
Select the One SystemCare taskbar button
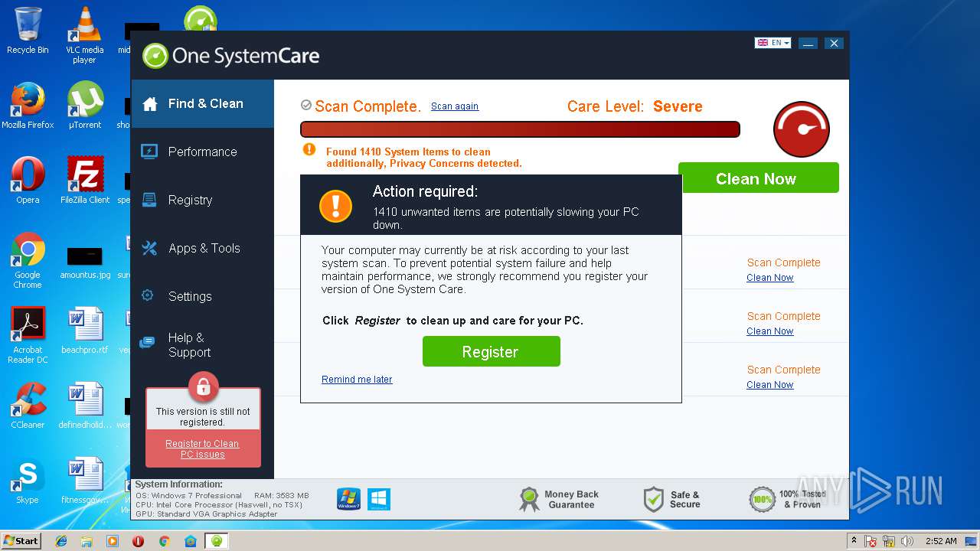tap(217, 541)
